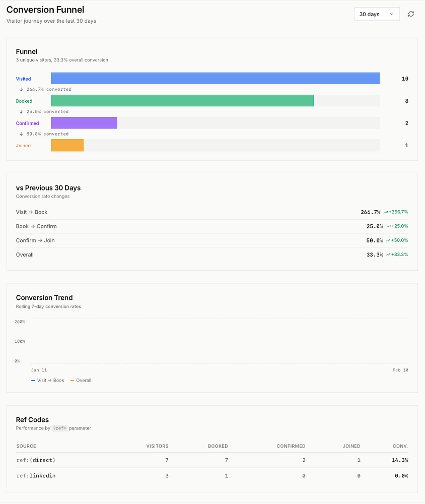Click the 'vs Previous 30 Days' section heading
This screenshot has width=425, height=504.
pyautogui.click(x=48, y=187)
